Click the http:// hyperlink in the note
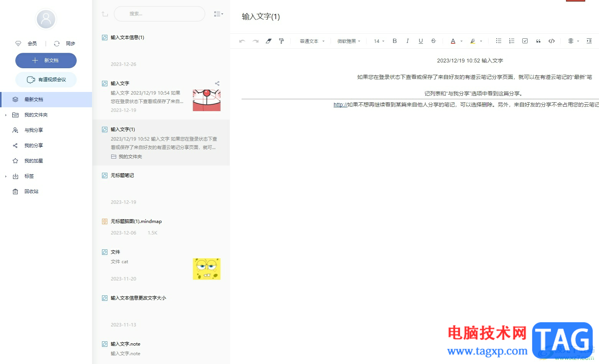This screenshot has height=364, width=599. point(340,105)
